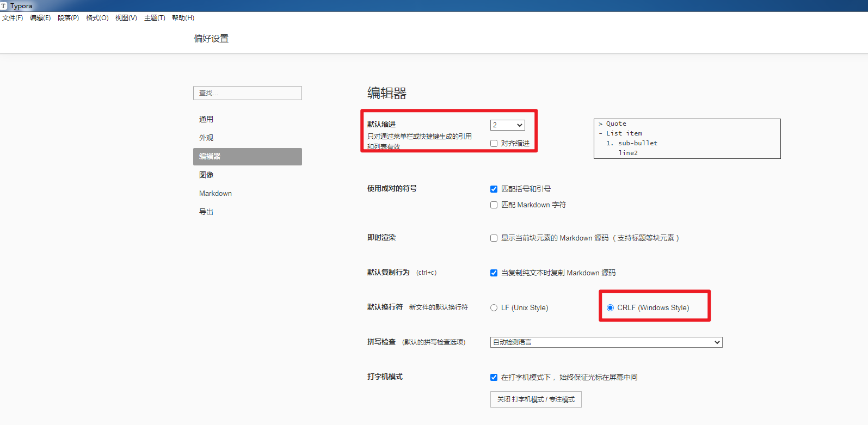Select the 外观 settings category
The height and width of the screenshot is (425, 868).
pos(248,138)
